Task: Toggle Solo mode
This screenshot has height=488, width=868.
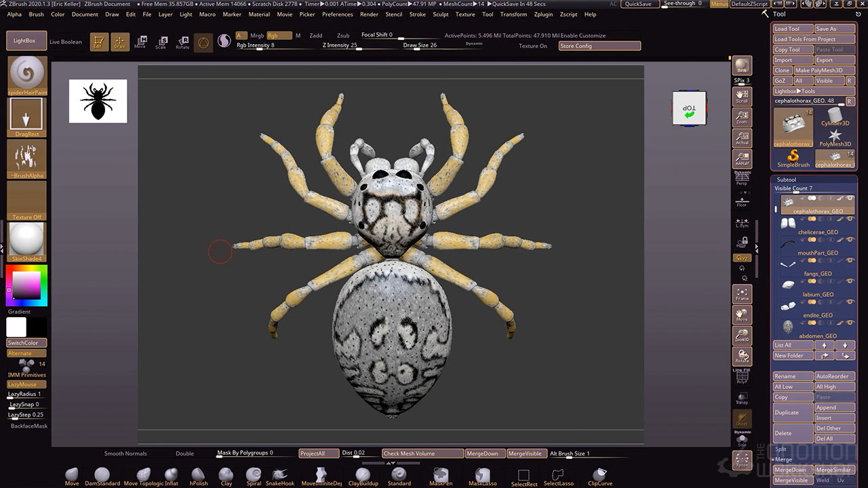Action: [743, 441]
